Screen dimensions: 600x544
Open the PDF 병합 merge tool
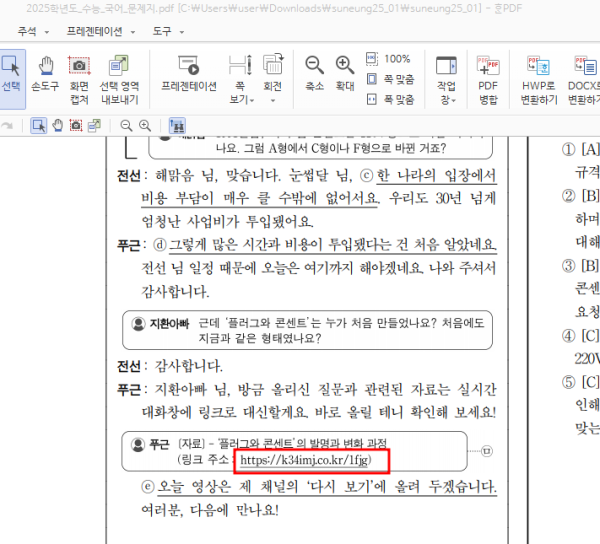pyautogui.click(x=488, y=74)
